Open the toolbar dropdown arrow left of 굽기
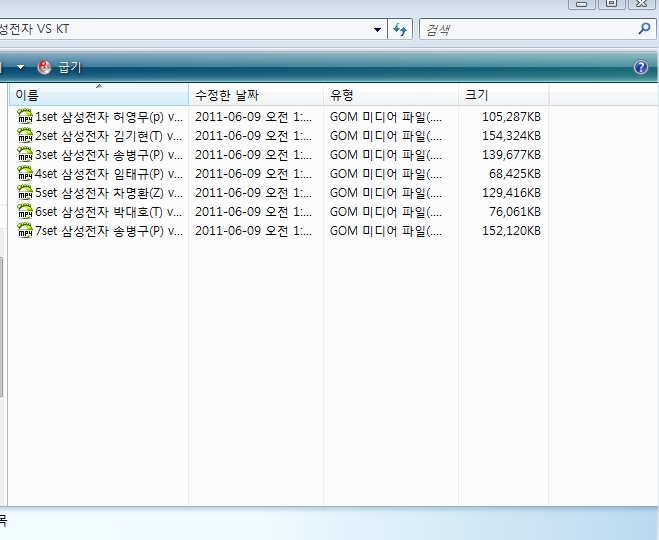Screen dimensions: 659x540 coord(20,67)
